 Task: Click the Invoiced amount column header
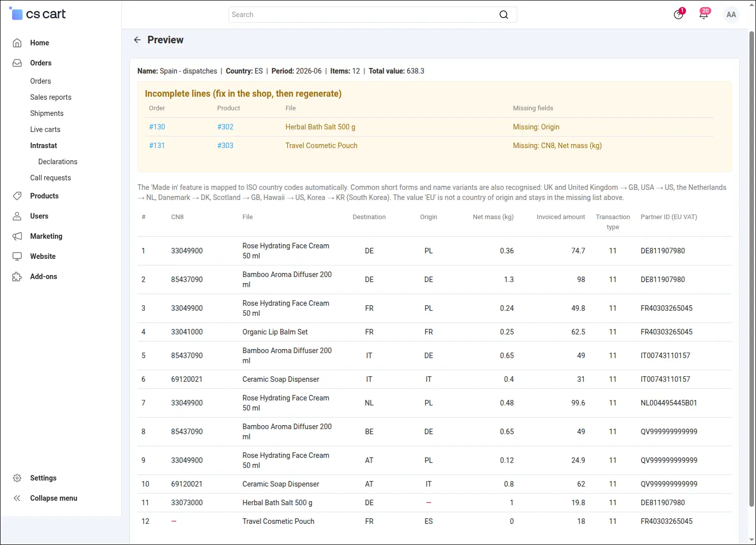561,217
